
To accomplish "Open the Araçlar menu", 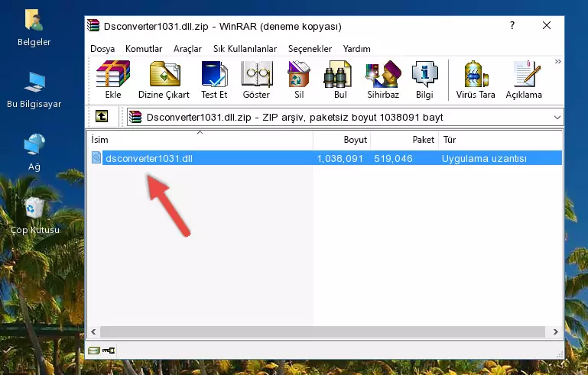I will (187, 49).
